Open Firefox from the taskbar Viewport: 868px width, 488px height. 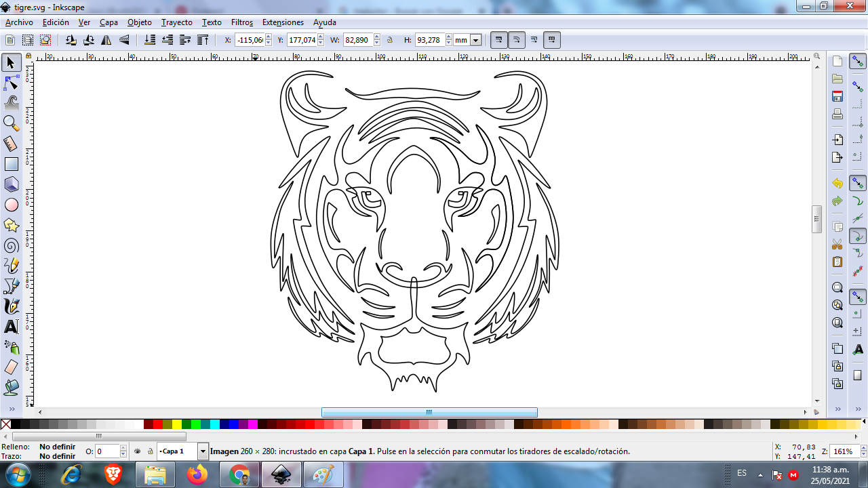click(197, 474)
